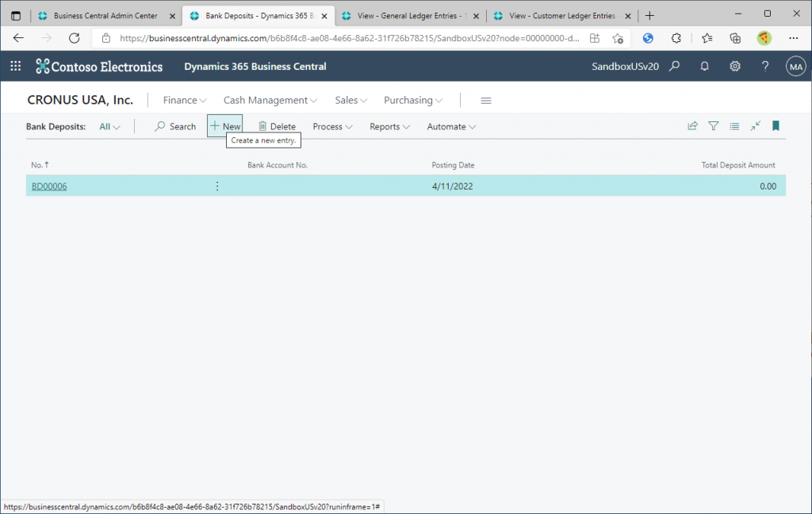Click New to create an entry
The width and height of the screenshot is (812, 514).
(x=224, y=126)
